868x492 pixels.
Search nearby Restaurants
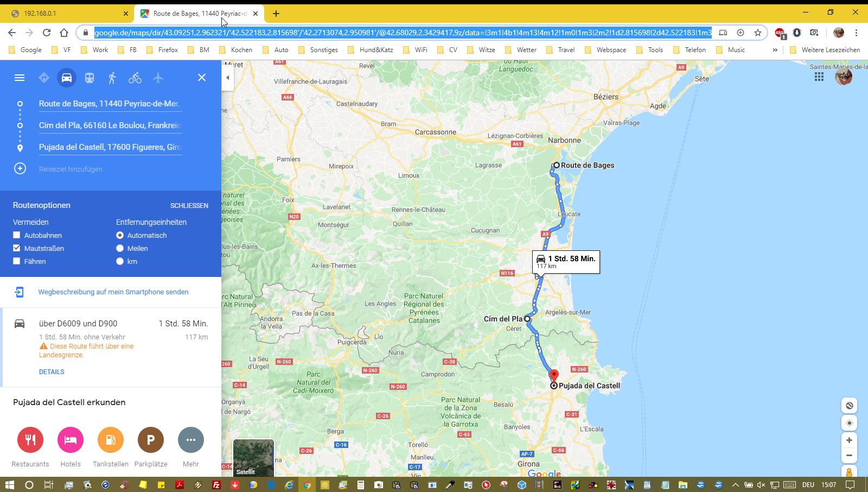point(30,440)
